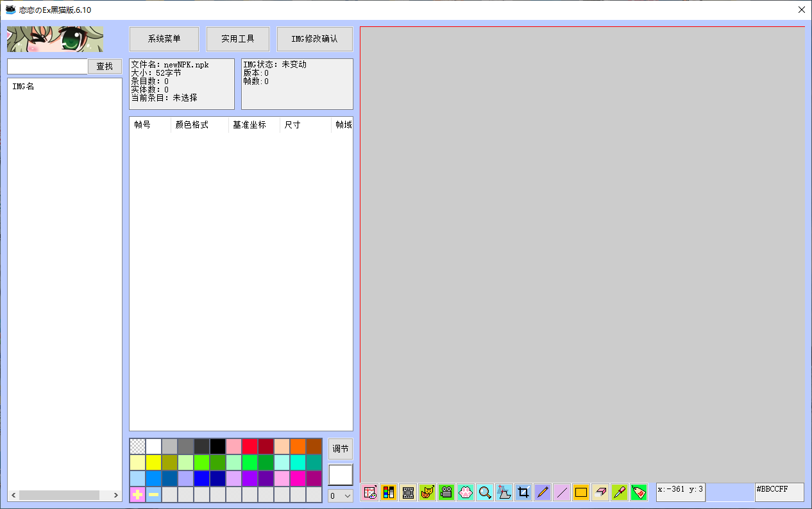
Task: Click the film strip frames icon
Action: [408, 492]
